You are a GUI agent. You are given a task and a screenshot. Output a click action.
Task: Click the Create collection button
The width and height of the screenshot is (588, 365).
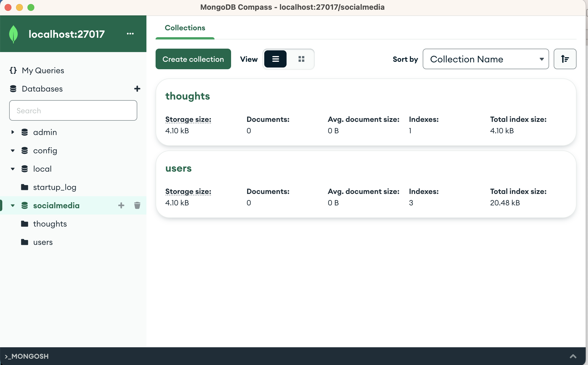[x=193, y=59]
